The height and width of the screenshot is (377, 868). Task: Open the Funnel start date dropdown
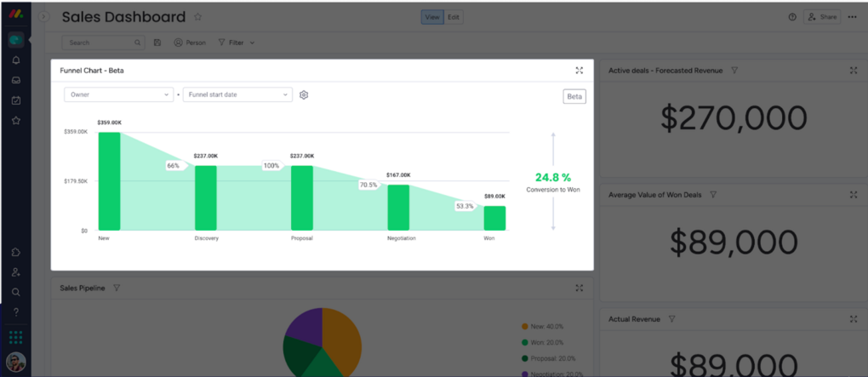237,94
